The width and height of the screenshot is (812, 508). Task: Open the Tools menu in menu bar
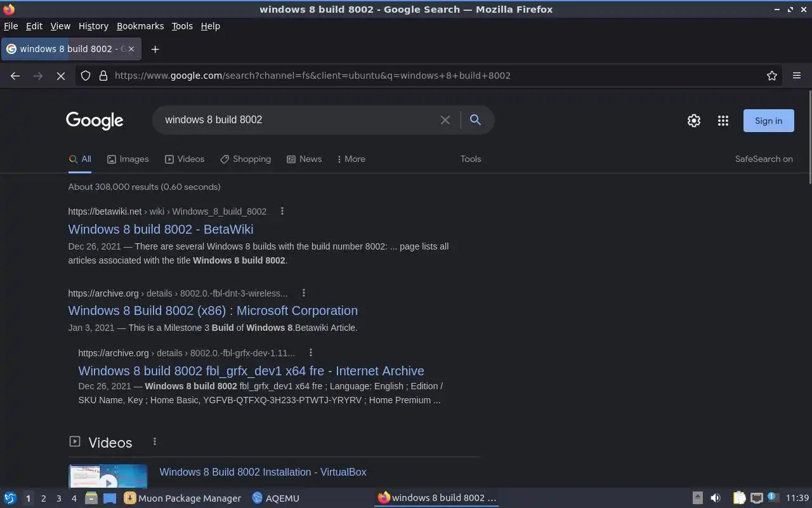click(182, 26)
